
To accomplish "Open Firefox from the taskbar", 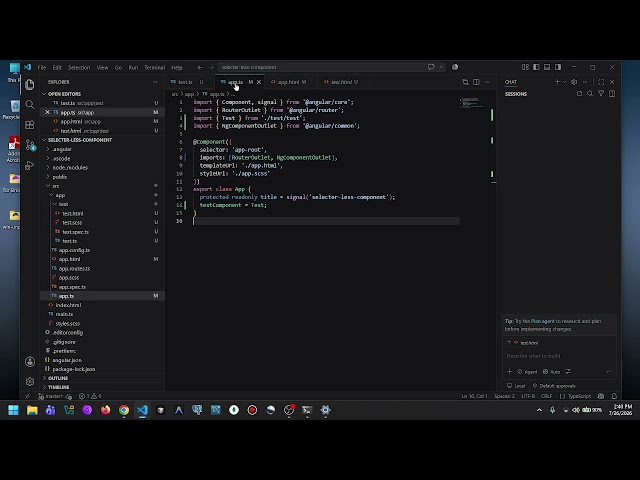I will tap(105, 410).
